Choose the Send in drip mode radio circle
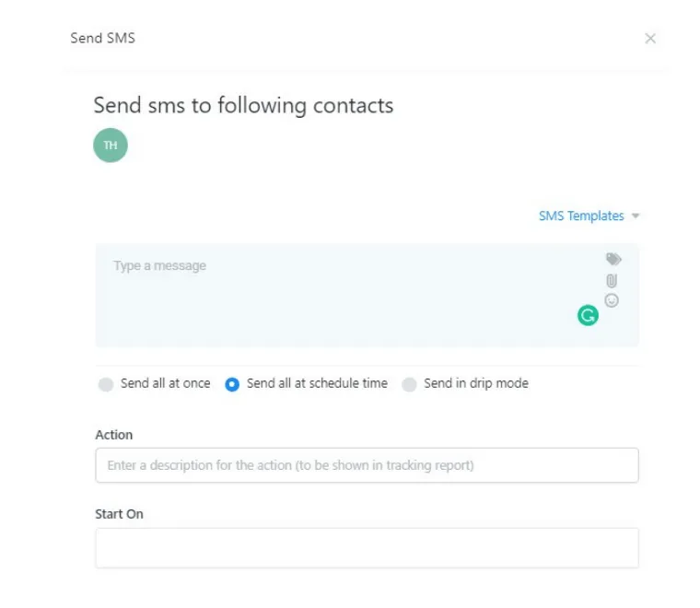This screenshot has width=700, height=608. click(409, 384)
